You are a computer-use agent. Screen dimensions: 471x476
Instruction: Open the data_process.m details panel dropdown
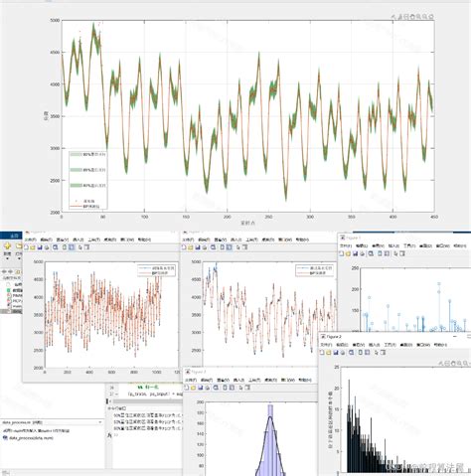(x=100, y=422)
